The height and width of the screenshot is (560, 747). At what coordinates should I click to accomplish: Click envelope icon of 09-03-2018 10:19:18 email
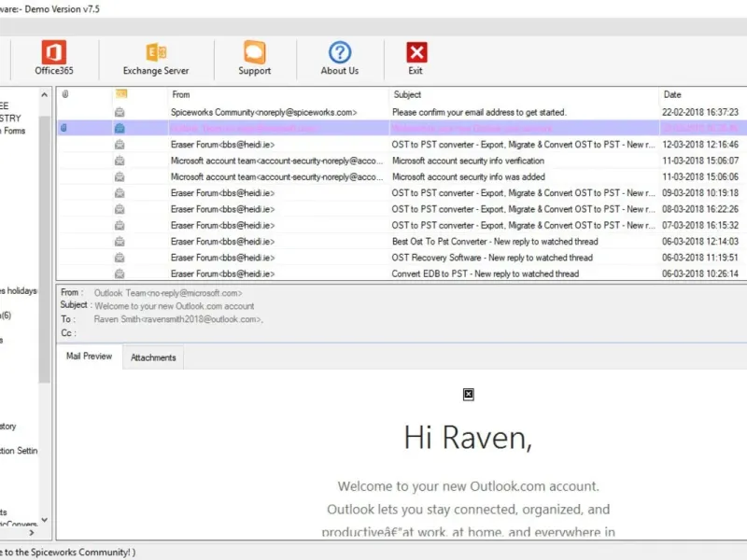[120, 193]
